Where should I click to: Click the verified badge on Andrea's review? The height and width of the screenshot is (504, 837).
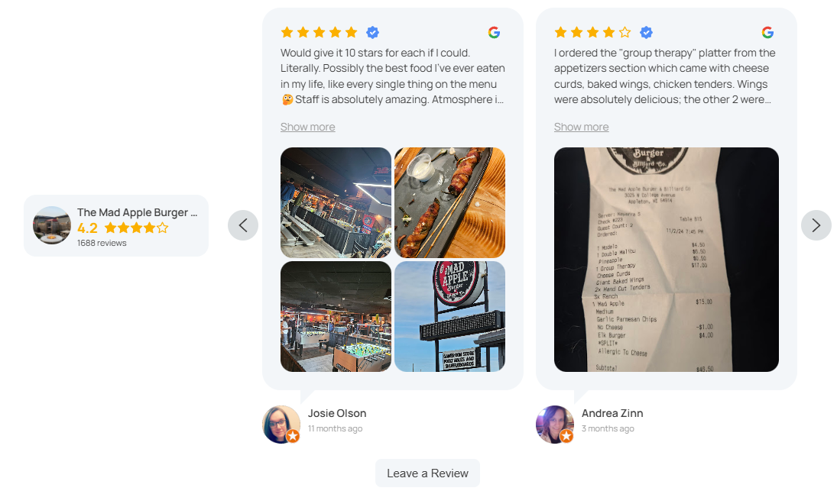646,33
